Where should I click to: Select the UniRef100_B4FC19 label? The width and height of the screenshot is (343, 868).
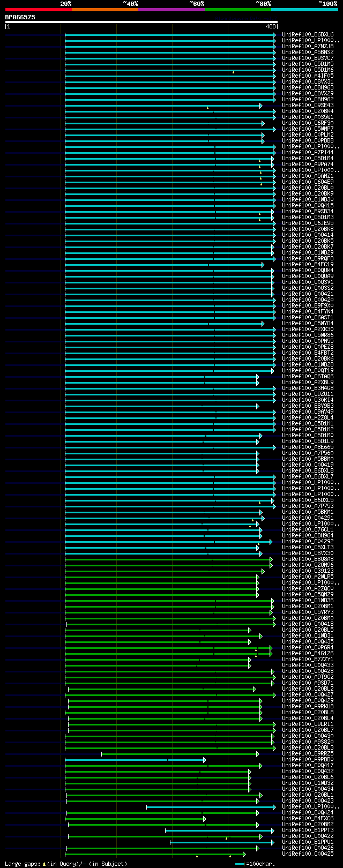pos(308,265)
